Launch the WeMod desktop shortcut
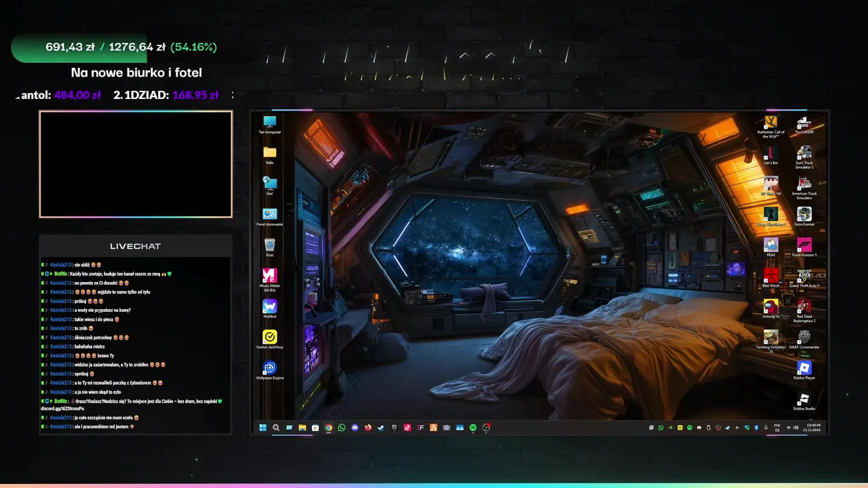The width and height of the screenshot is (868, 488). point(270,308)
